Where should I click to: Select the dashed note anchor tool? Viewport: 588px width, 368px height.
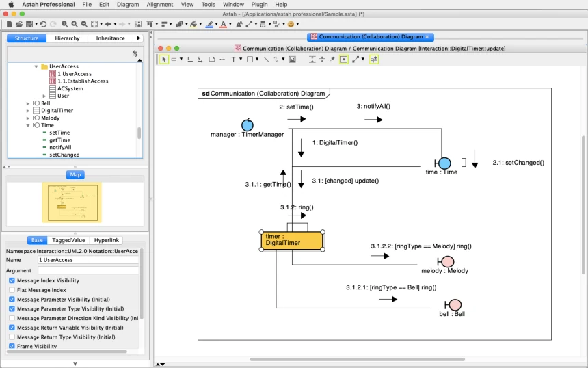tap(222, 60)
